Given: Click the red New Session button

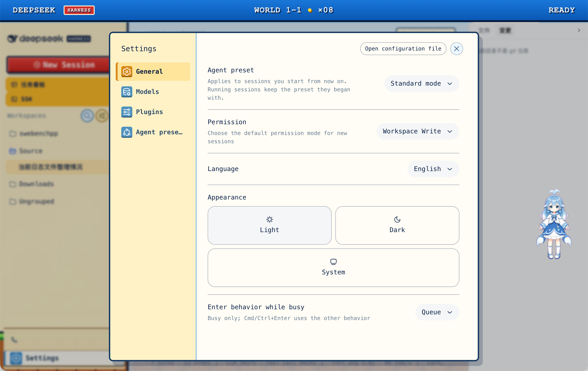Looking at the screenshot, I should tap(58, 65).
